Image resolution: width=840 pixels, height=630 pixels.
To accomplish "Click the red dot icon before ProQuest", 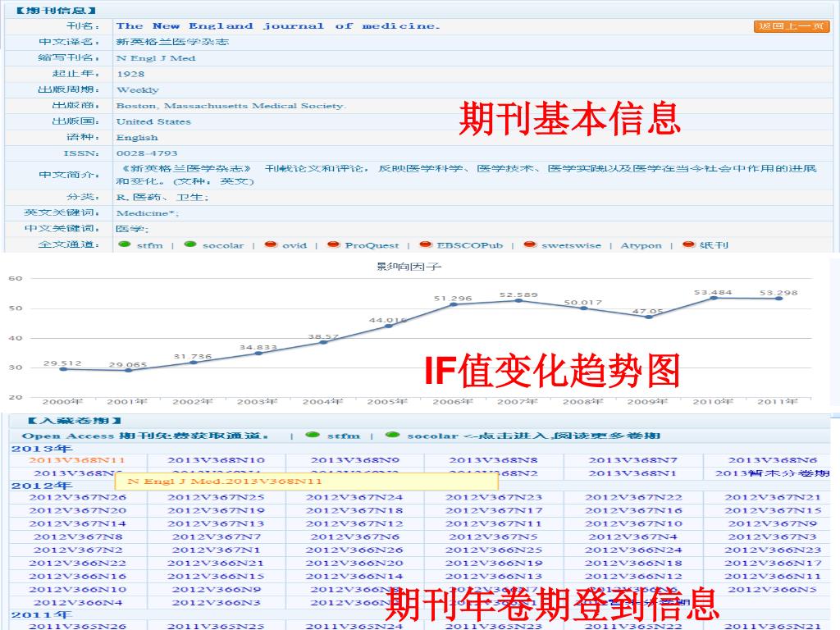I will pyautogui.click(x=333, y=244).
